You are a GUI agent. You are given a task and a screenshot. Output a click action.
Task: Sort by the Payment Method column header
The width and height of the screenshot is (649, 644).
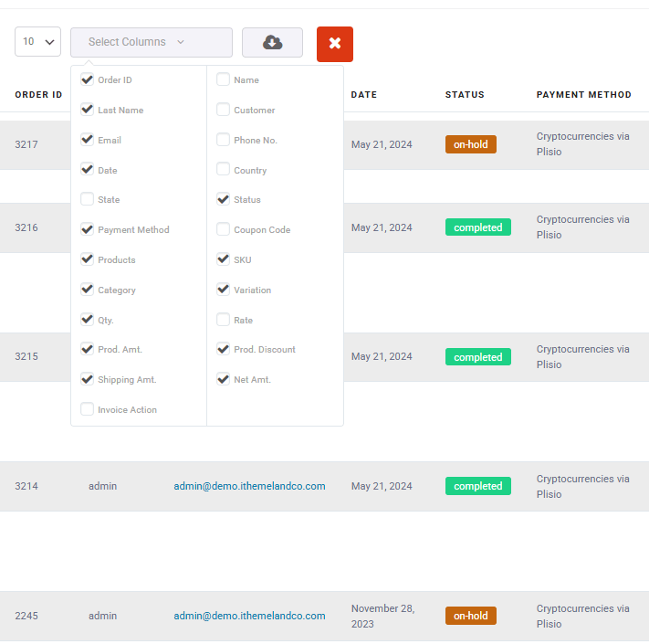(583, 95)
